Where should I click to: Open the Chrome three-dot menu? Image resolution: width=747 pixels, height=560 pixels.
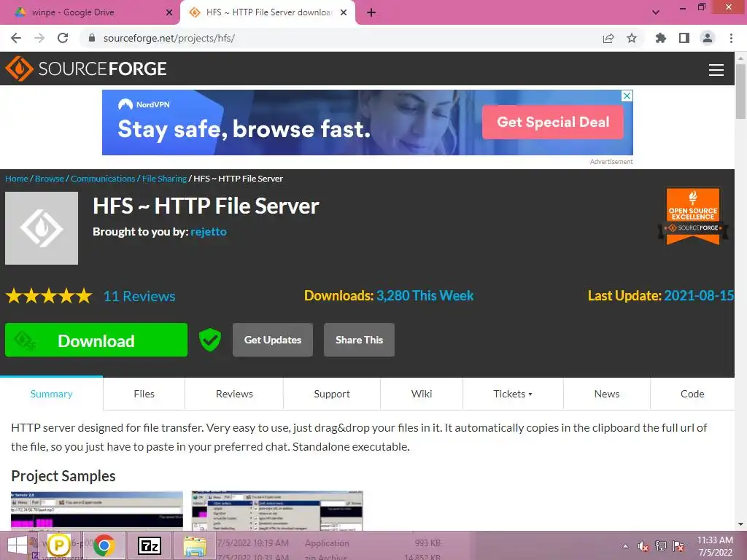[731, 38]
